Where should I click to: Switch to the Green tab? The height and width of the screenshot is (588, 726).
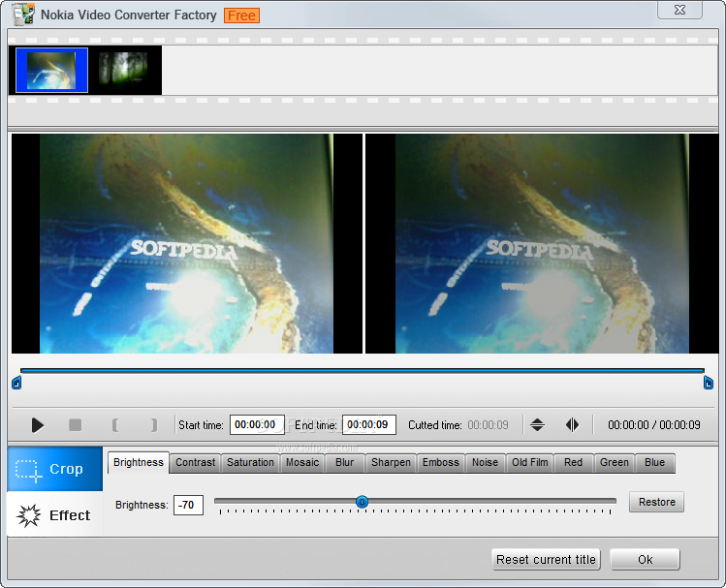[x=615, y=463]
